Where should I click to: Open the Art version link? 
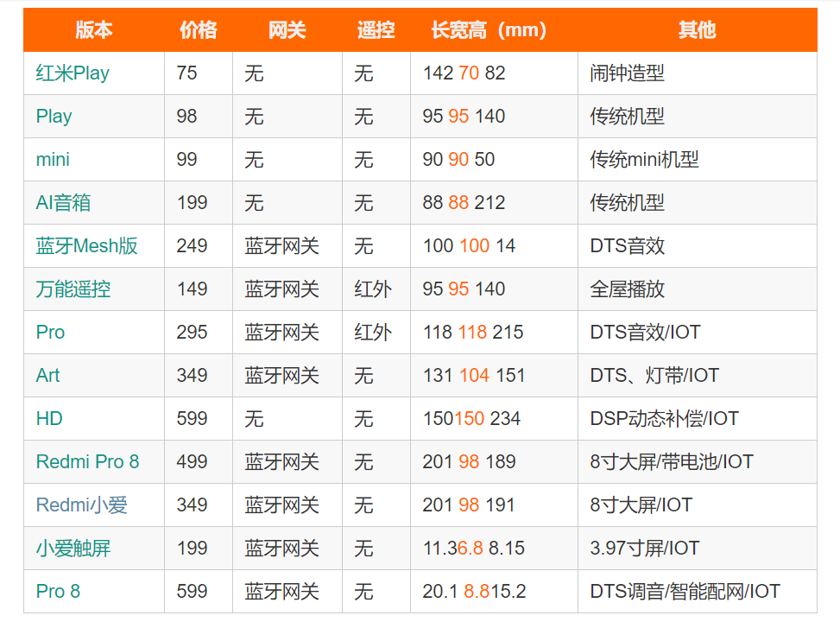coord(47,375)
